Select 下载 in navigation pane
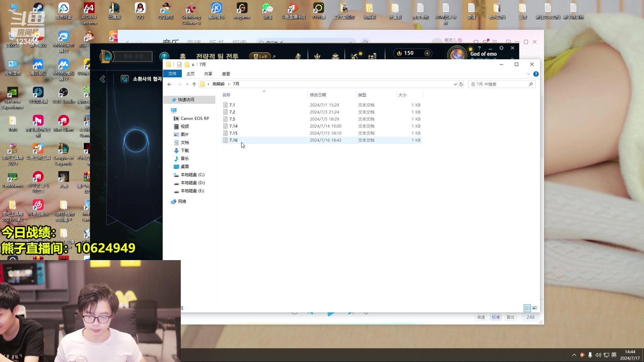Screen dimensions: 644x362 181,150
